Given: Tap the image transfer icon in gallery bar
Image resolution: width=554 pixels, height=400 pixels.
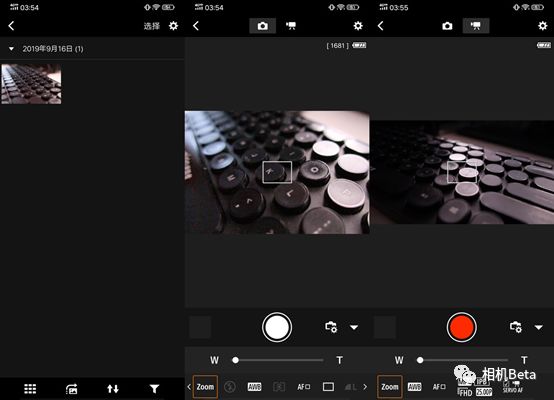Looking at the screenshot, I should [x=71, y=389].
